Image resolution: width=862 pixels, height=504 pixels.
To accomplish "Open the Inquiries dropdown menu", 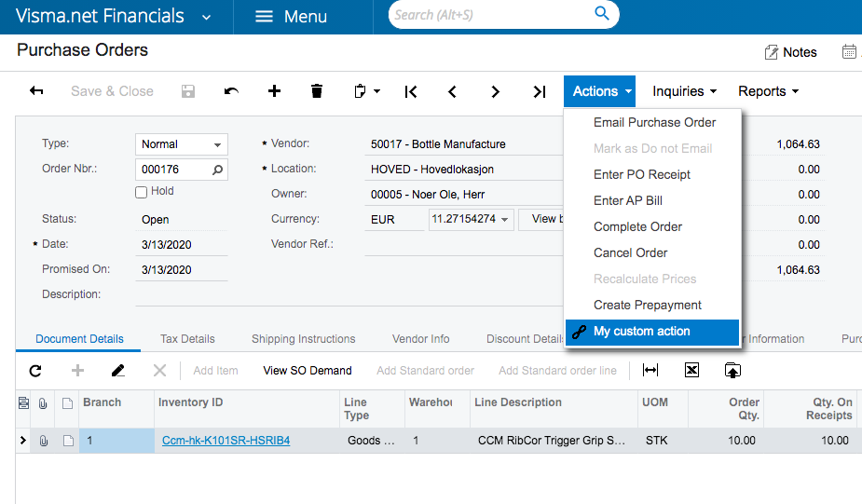I will (684, 91).
